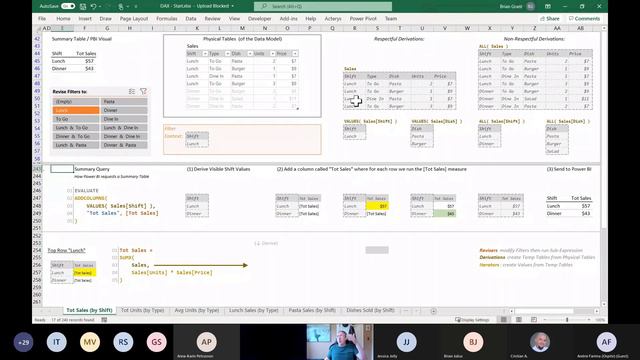Toggle the Lunch slicer item
640x360 pixels.
tap(76, 110)
